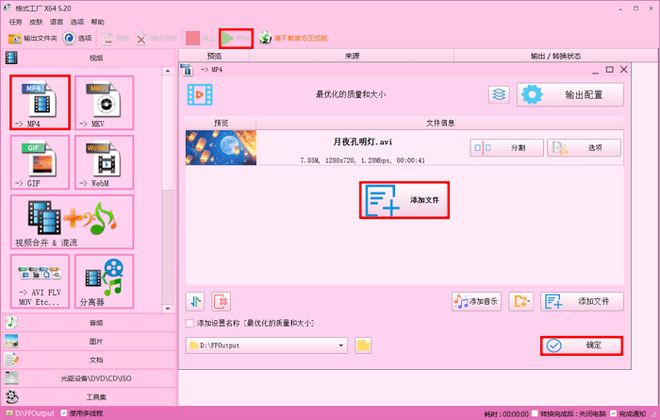This screenshot has height=420, width=660.
Task: Toggle the 使用多线程 checkbox
Action: (63, 412)
